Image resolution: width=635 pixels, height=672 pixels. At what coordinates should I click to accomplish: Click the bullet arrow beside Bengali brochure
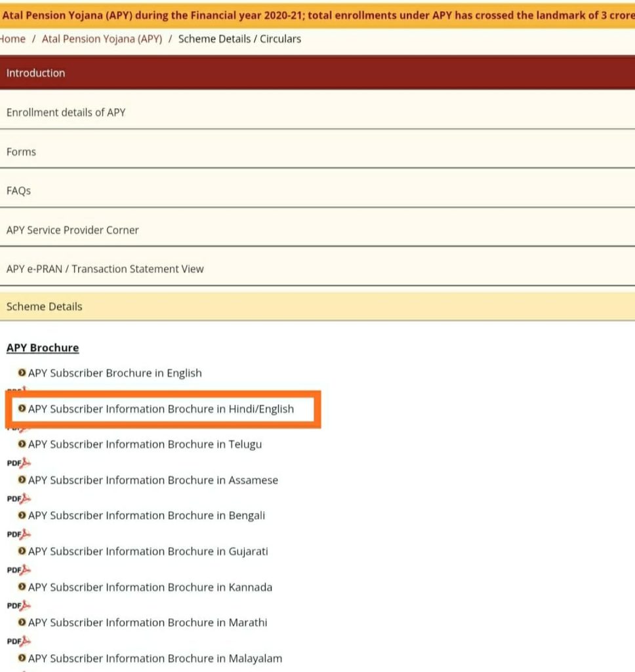22,514
